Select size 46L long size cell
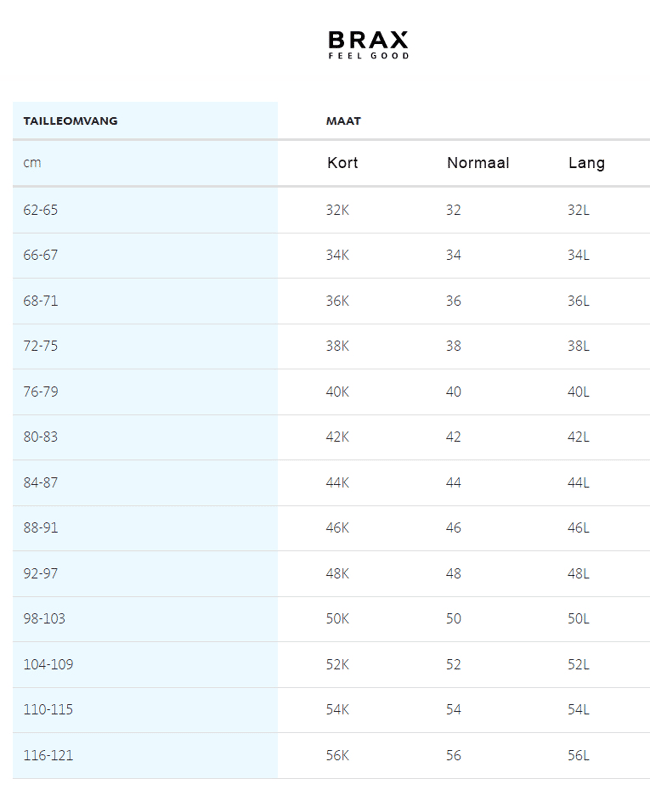Viewport: 650px width, 806px height. (x=578, y=528)
